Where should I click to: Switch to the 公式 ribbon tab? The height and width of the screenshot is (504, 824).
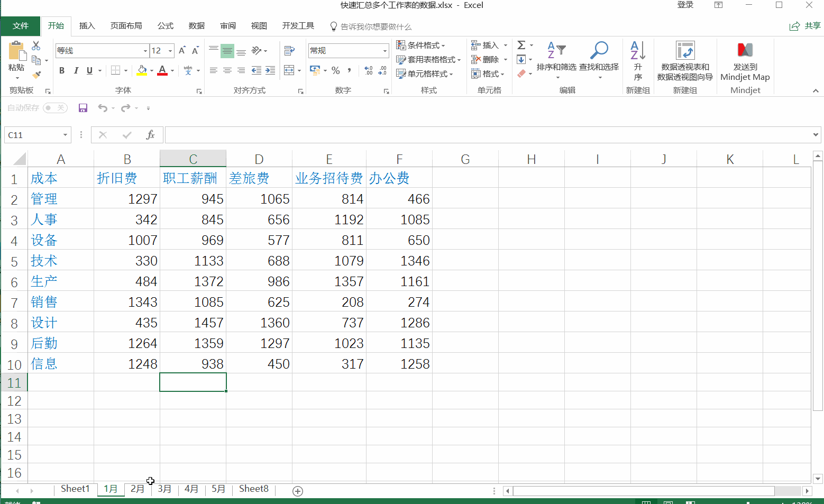(165, 26)
